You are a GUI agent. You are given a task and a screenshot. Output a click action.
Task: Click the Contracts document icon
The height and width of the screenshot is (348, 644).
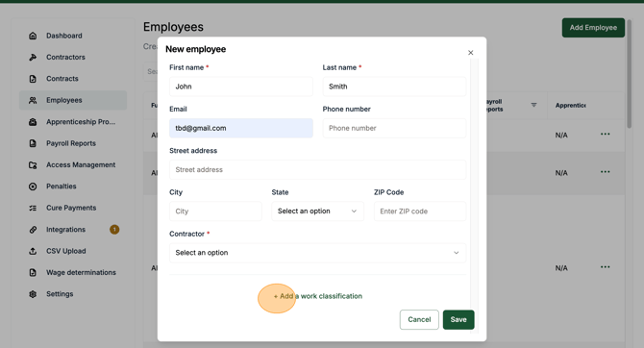33,79
